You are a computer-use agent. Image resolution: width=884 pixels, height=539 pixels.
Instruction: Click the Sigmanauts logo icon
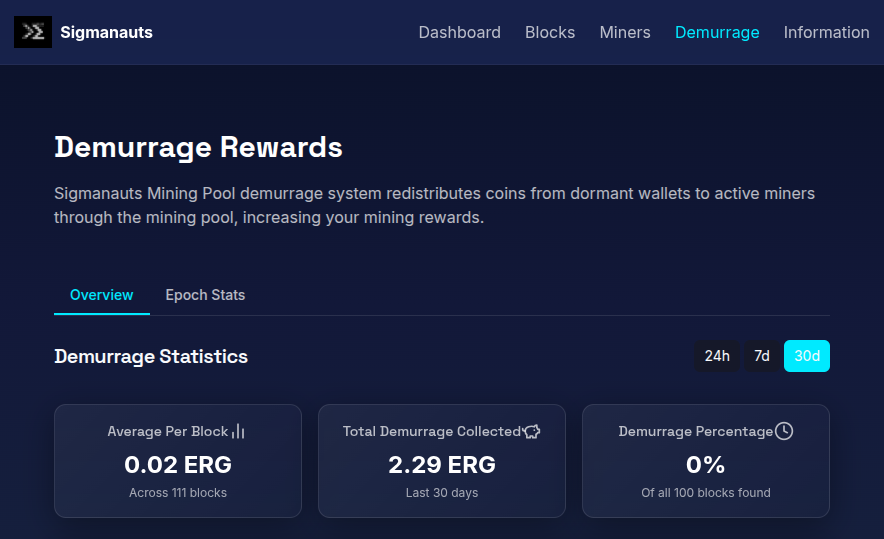(x=33, y=32)
